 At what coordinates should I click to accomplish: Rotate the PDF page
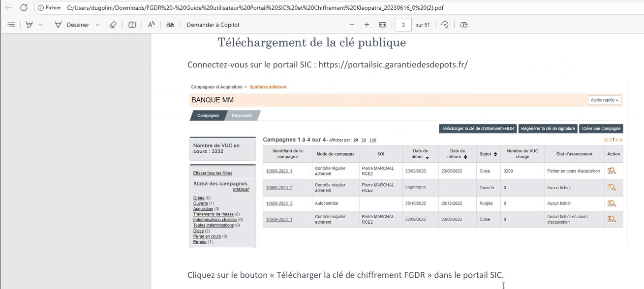[x=445, y=25]
